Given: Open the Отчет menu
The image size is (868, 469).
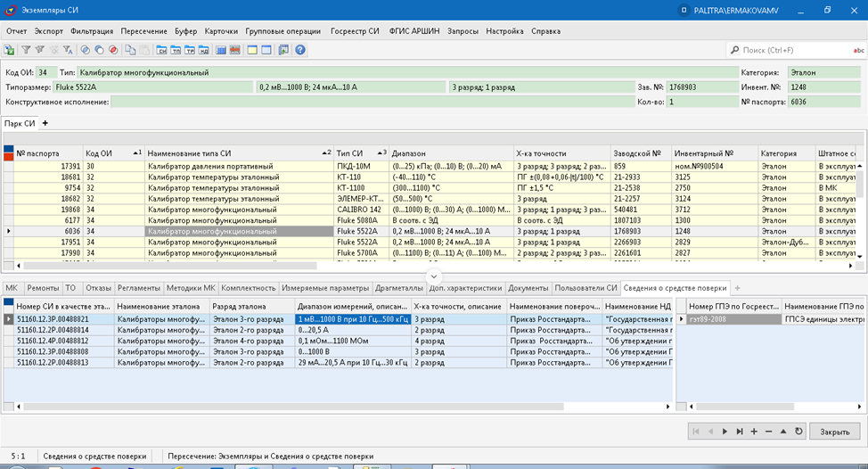Looking at the screenshot, I should (x=16, y=31).
